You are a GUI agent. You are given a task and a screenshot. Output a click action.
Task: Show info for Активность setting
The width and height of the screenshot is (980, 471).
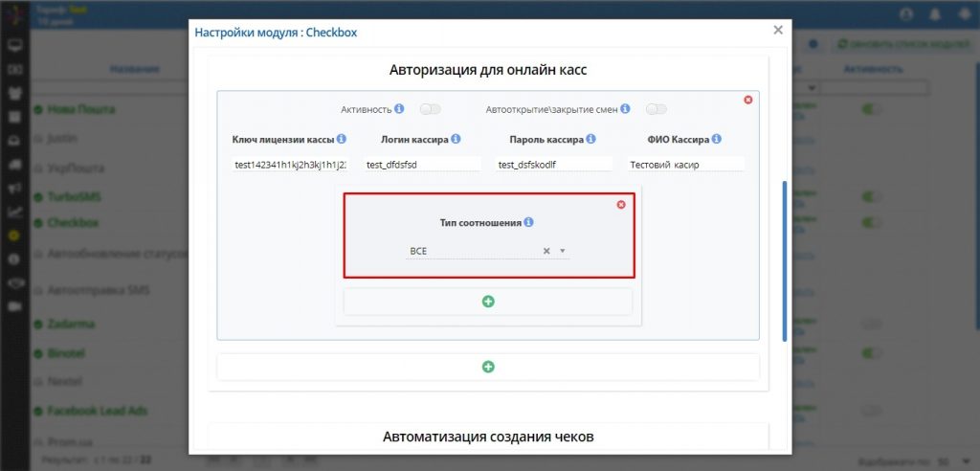[399, 109]
